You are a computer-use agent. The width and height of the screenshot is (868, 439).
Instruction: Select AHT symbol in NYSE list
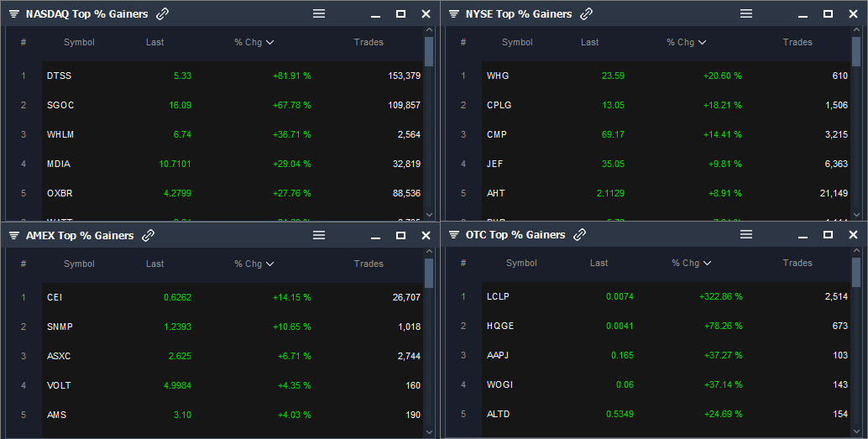[x=495, y=193]
